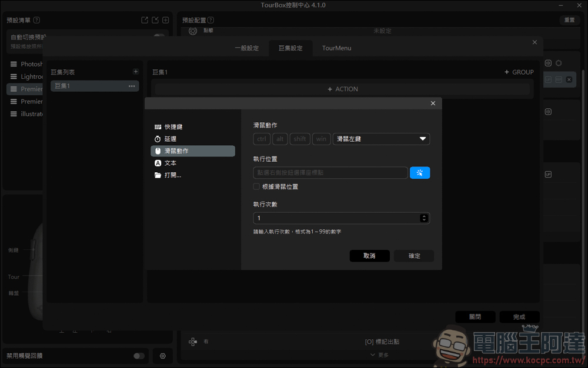Click the blue coordinate picker button
This screenshot has height=368, width=588.
tap(420, 173)
